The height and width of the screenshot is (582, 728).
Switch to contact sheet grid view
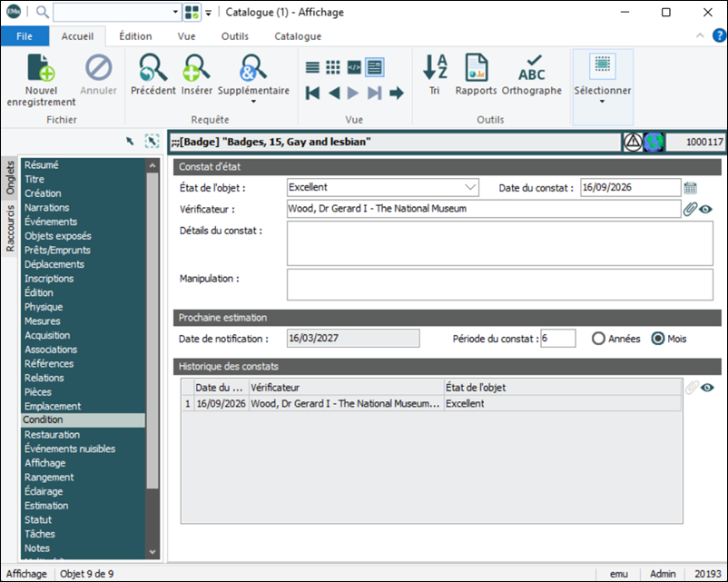[333, 68]
